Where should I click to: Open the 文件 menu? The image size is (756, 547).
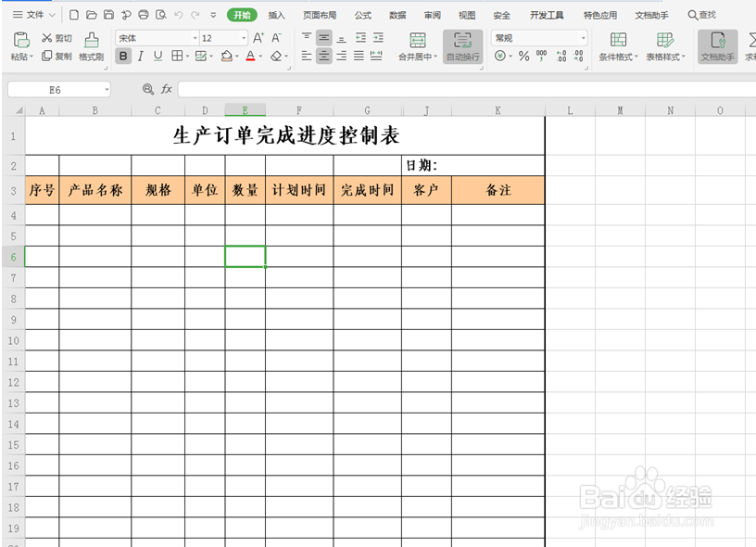tap(33, 15)
